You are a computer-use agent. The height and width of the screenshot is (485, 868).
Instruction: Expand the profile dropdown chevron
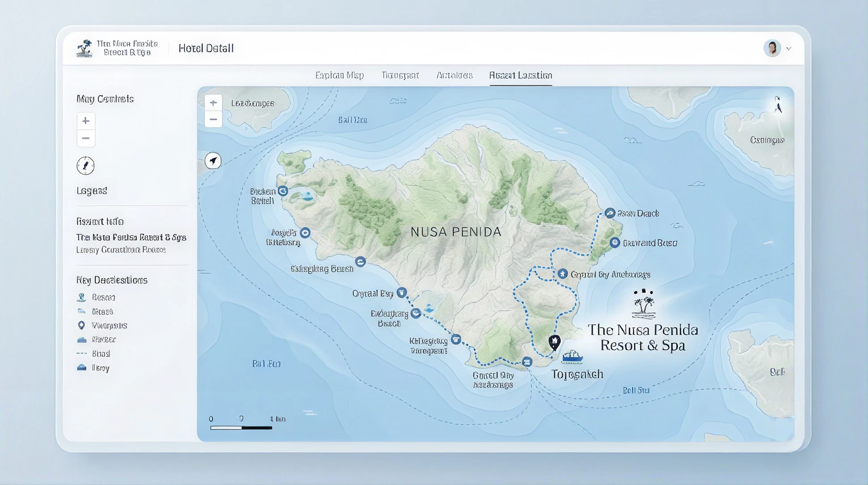[x=789, y=48]
